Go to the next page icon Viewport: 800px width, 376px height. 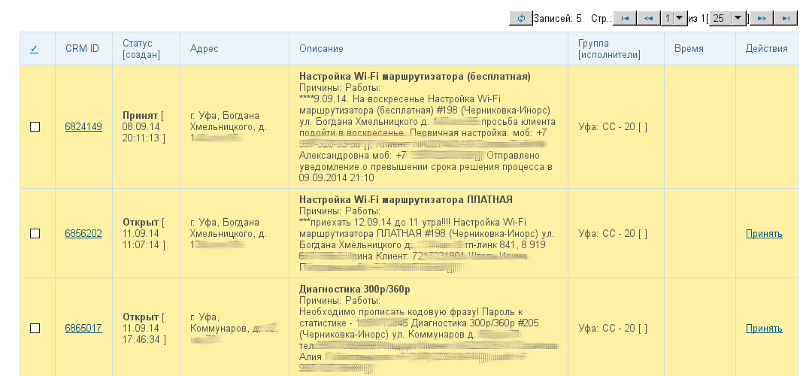(762, 18)
